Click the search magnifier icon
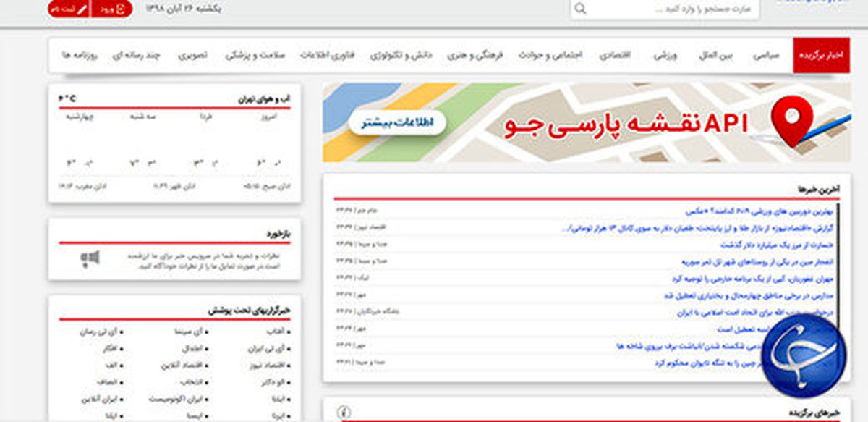Viewport: 868px width, 422px height. pyautogui.click(x=580, y=9)
